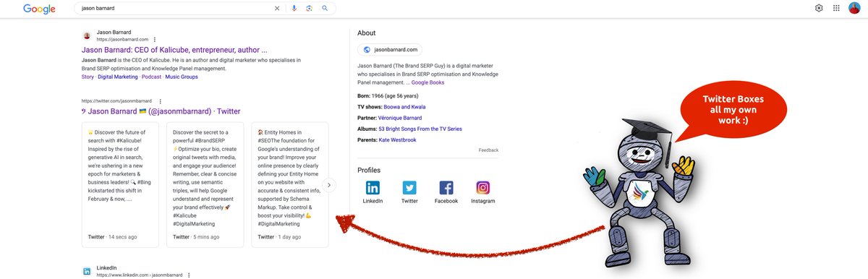Click LinkedIn favicon in bottom result
The width and height of the screenshot is (868, 279).
87,272
